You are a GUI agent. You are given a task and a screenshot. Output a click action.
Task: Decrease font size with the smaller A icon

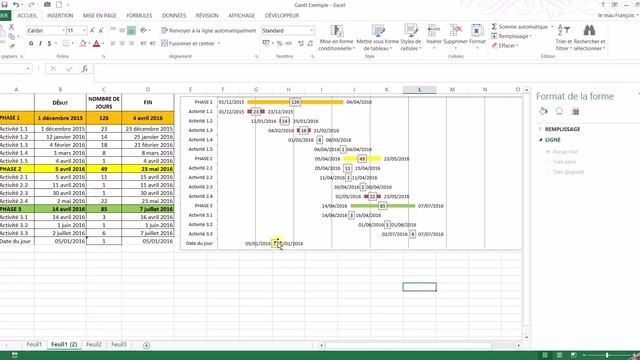point(101,31)
